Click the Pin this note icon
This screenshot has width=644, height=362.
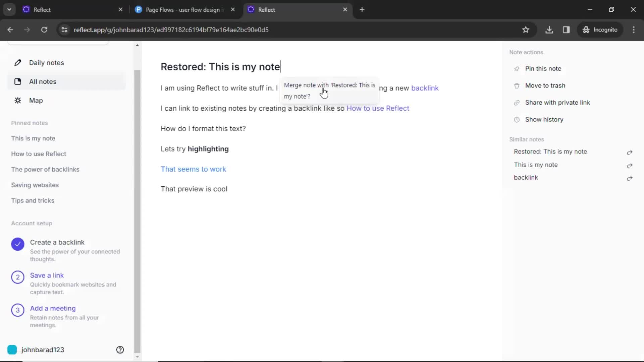click(x=517, y=68)
